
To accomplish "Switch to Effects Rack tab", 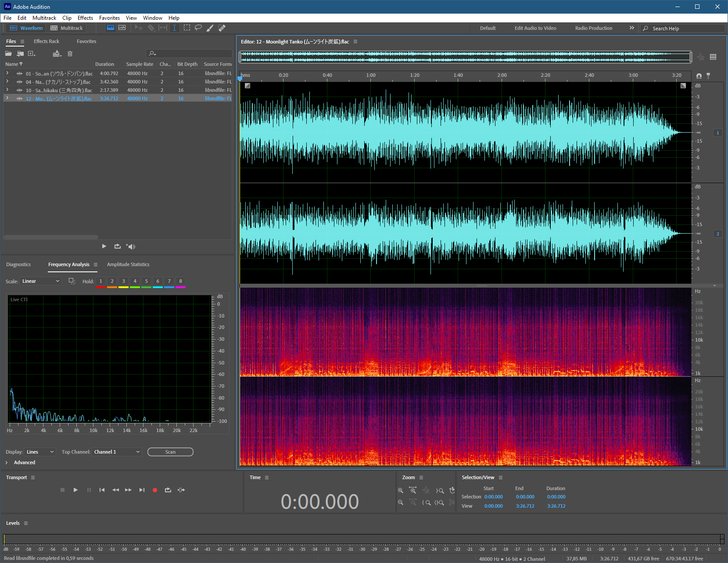I will point(47,41).
